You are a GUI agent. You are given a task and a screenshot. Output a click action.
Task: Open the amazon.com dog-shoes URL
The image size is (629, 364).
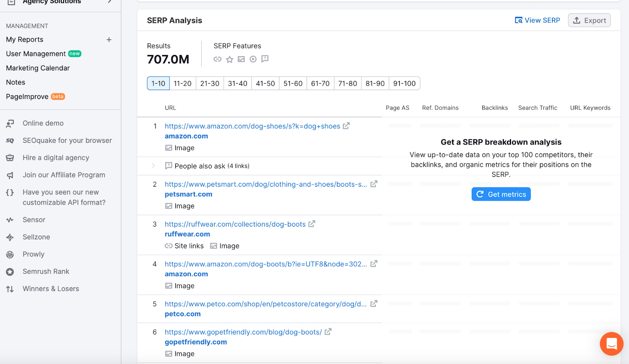252,126
